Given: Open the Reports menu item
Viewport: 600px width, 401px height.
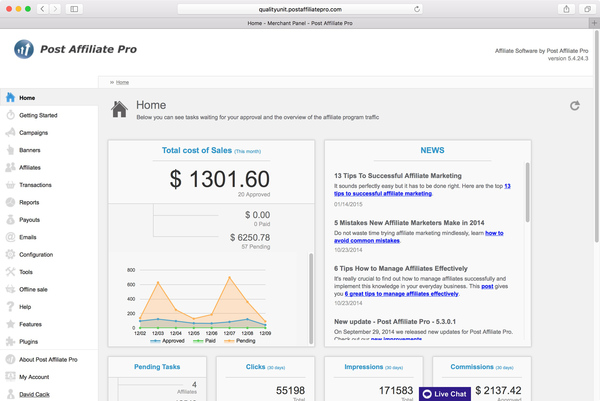Looking at the screenshot, I should 29,202.
